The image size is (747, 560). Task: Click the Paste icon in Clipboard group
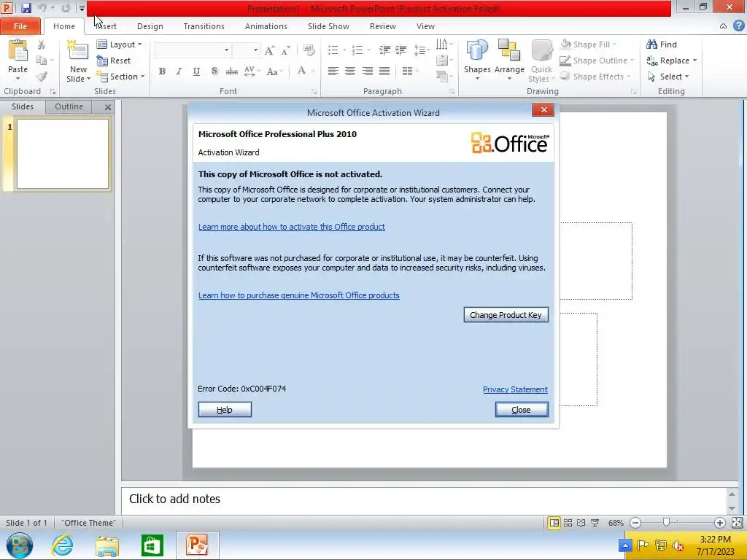[18, 50]
